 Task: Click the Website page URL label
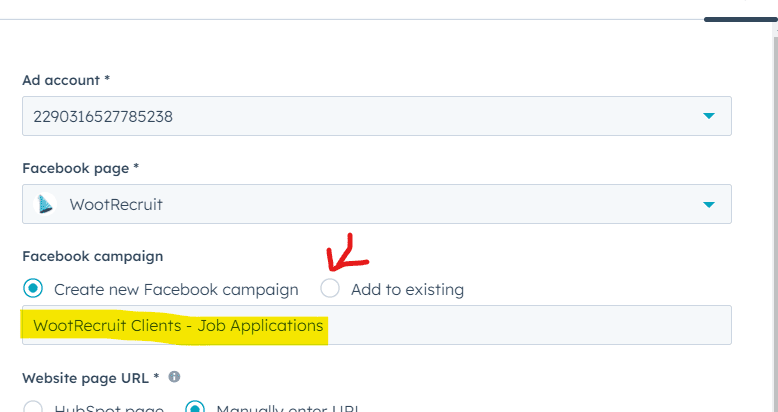pyautogui.click(x=90, y=377)
